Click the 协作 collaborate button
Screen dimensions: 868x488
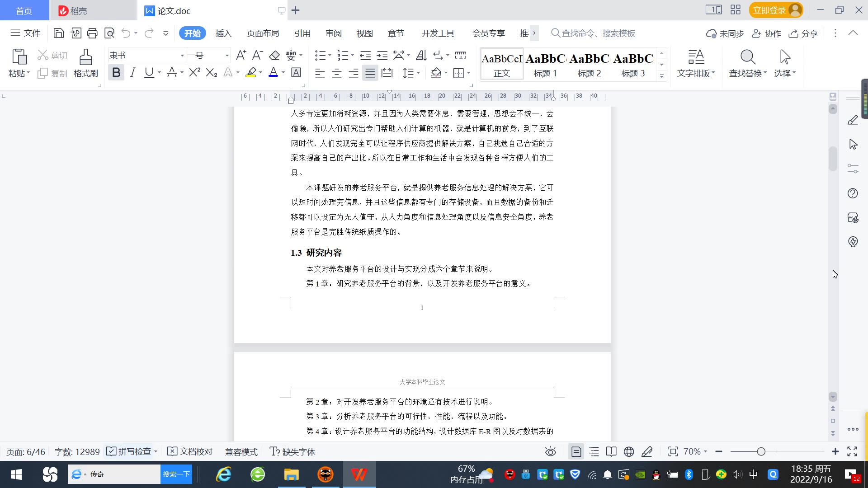[x=767, y=33]
